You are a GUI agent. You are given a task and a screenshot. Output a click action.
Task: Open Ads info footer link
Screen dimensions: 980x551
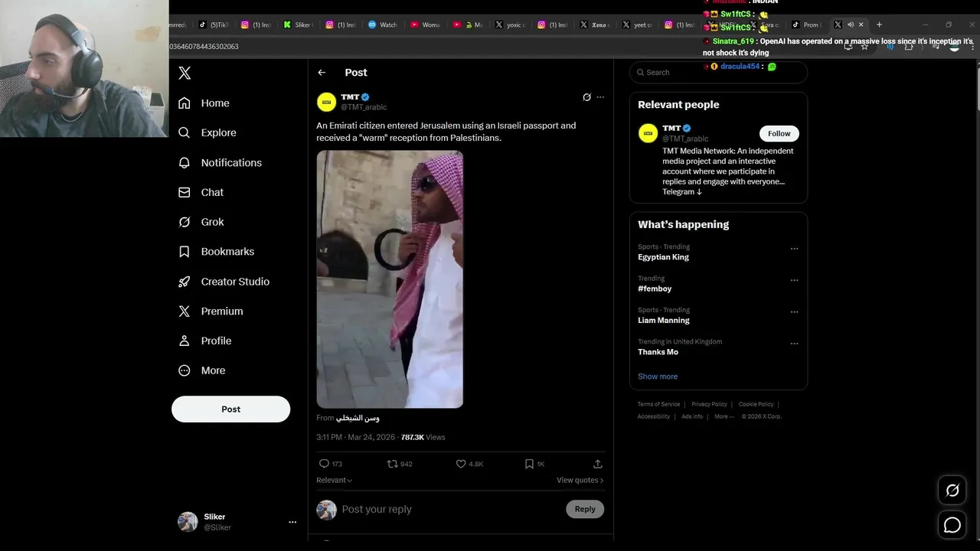tap(692, 416)
